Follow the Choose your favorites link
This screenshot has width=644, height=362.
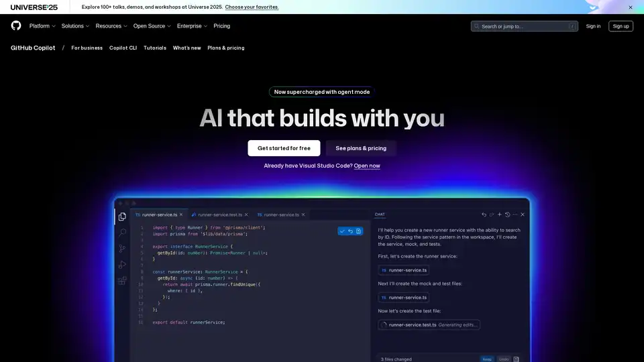[252, 7]
